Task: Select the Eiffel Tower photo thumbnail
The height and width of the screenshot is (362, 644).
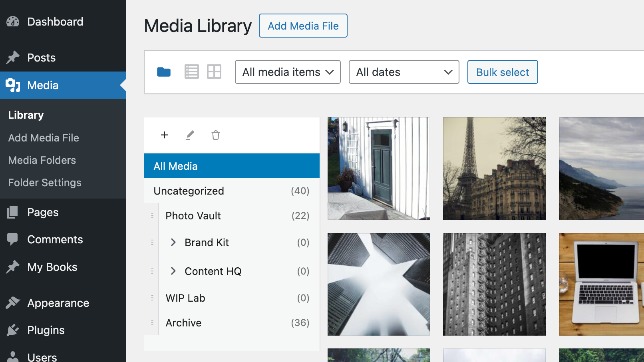Action: 494,169
